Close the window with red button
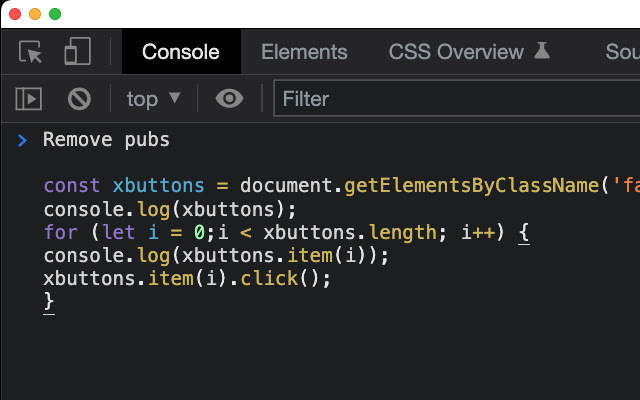 (x=15, y=14)
